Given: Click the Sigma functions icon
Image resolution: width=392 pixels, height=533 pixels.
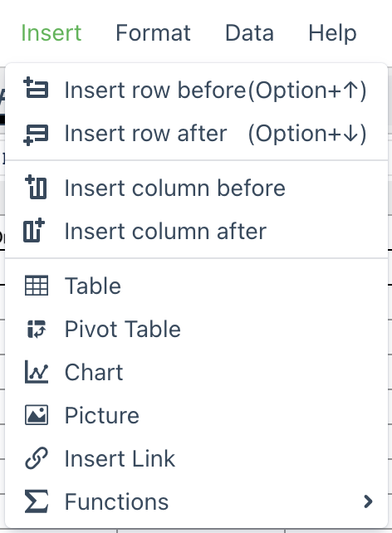Looking at the screenshot, I should (x=37, y=501).
